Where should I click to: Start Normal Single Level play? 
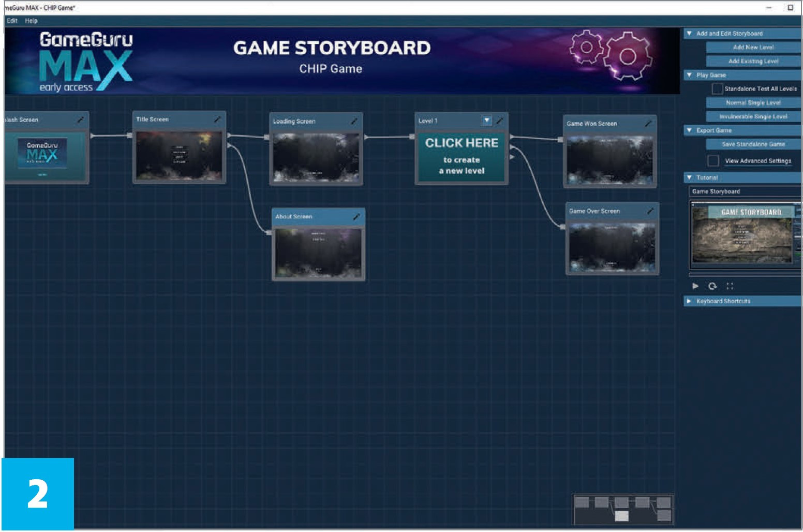coord(753,102)
